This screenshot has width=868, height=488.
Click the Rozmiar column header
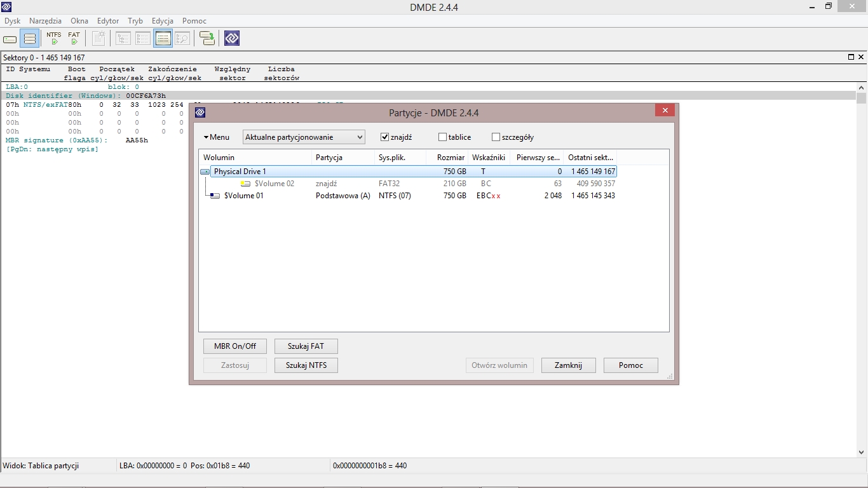click(447, 157)
